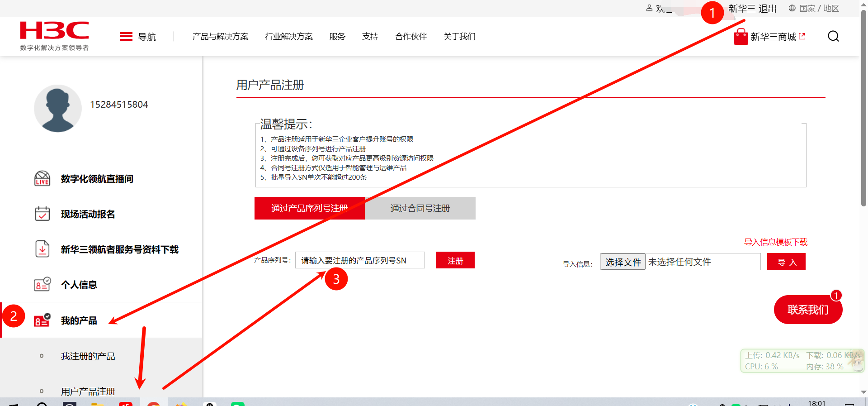The image size is (868, 406).
Task: Click the page vertical scrollbar thumb
Action: (864, 109)
